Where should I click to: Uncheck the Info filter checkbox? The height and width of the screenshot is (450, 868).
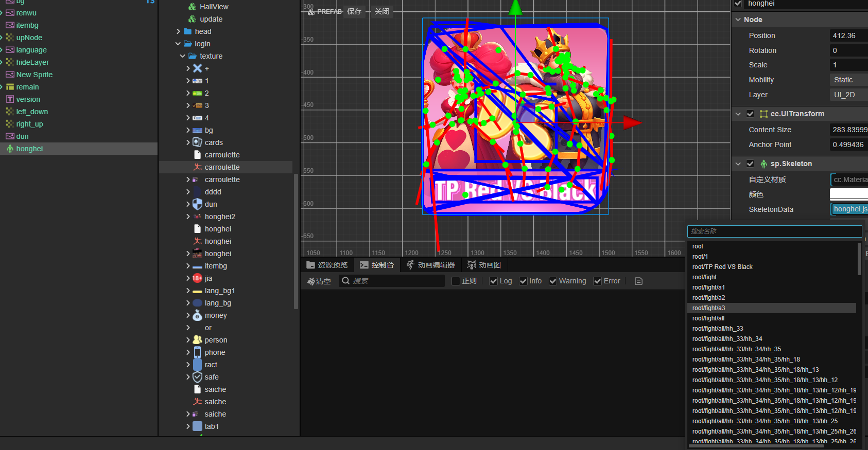click(523, 281)
